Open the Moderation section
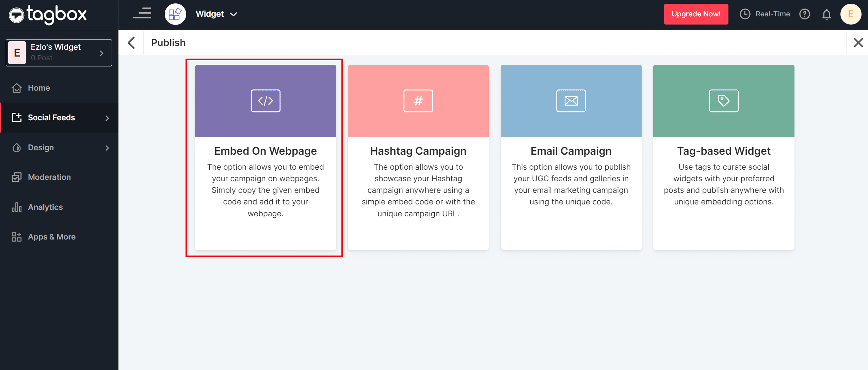Image resolution: width=868 pixels, height=370 pixels. (x=49, y=177)
